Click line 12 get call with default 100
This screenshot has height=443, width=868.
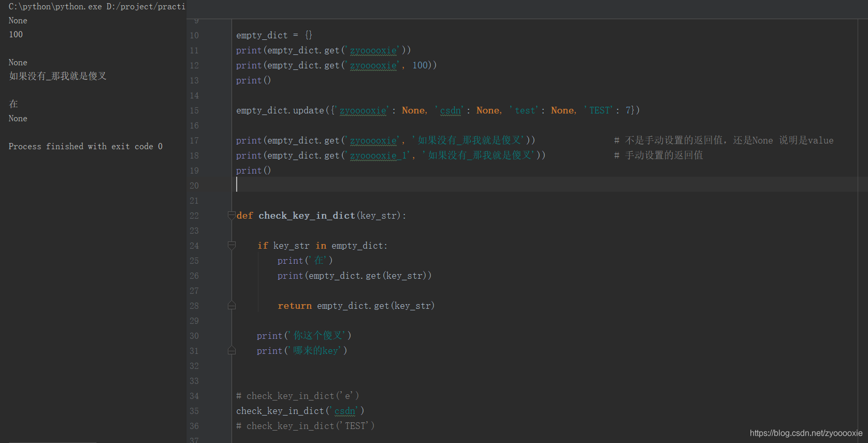[337, 65]
